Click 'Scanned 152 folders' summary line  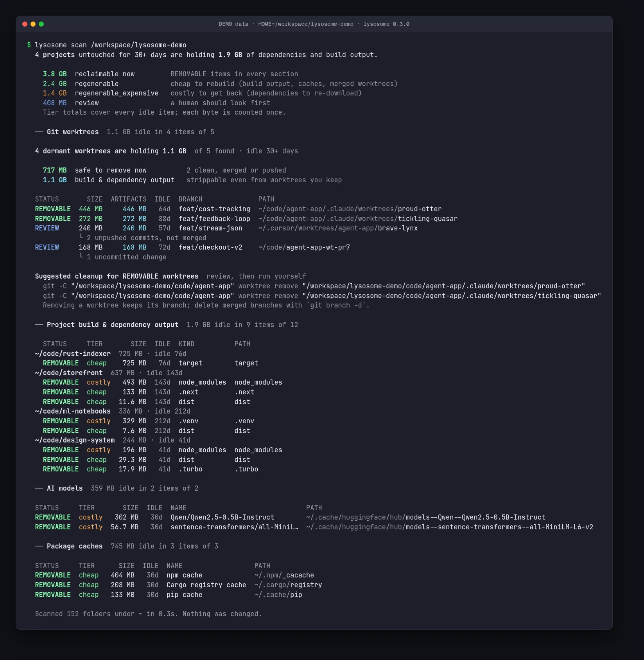pos(148,614)
